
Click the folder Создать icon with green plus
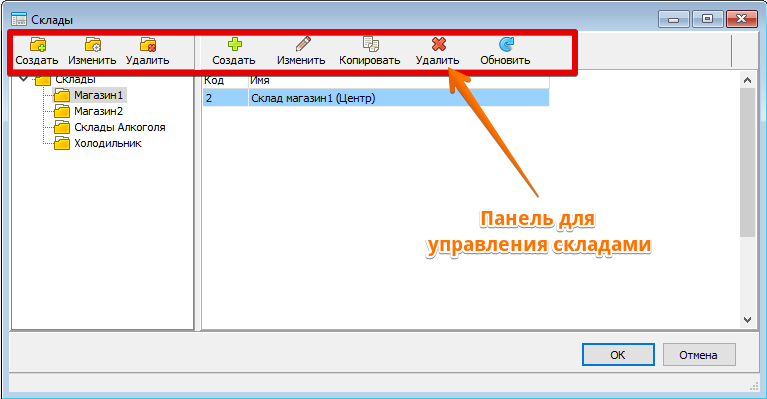coord(37,45)
